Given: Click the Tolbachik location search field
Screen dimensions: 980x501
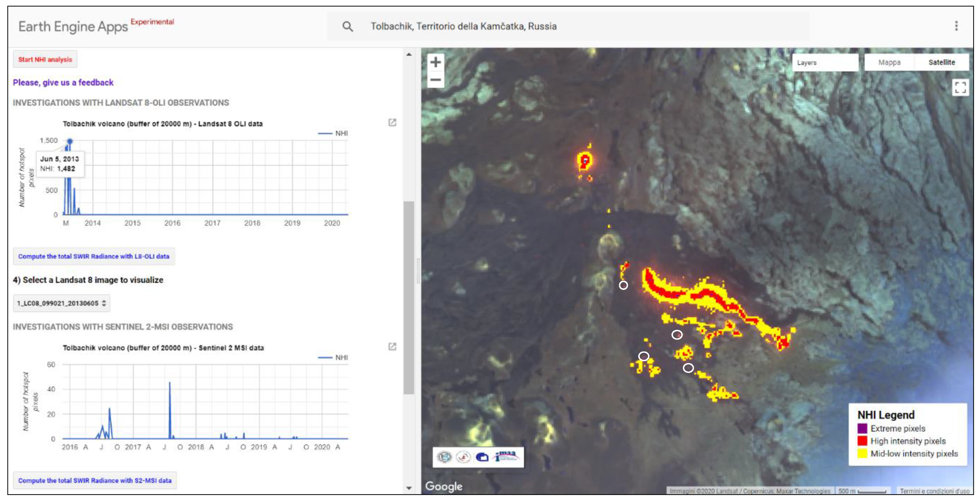Looking at the screenshot, I should pyautogui.click(x=463, y=26).
